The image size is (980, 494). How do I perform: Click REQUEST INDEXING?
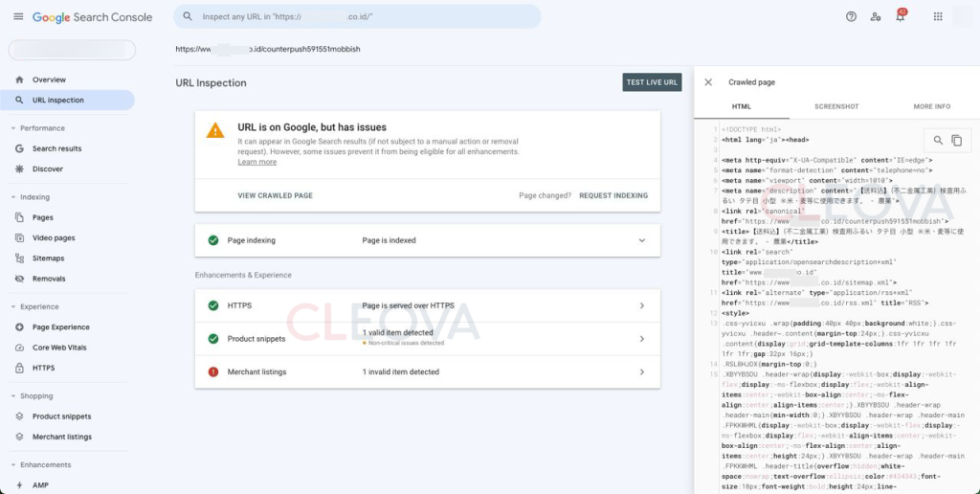coord(613,195)
